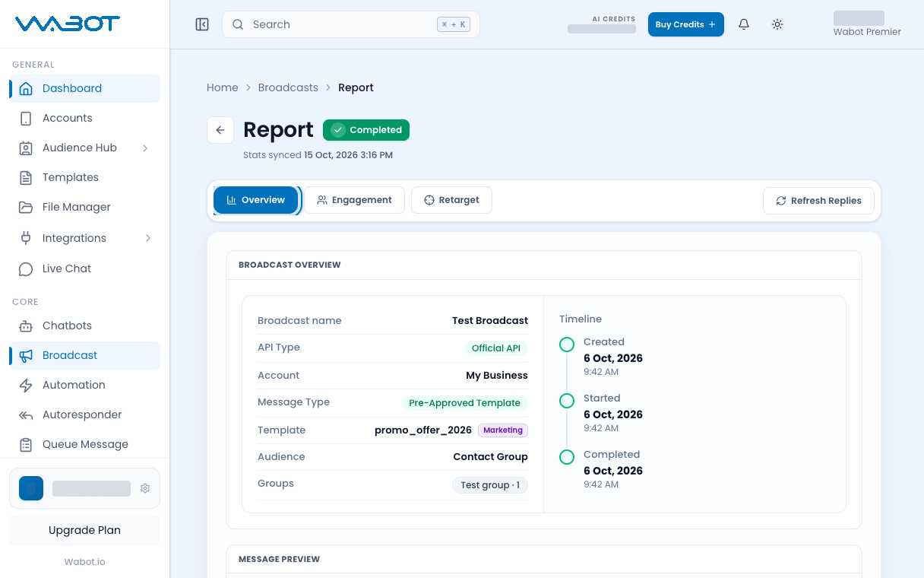Click the Completed status badge
The height and width of the screenshot is (578, 924).
click(x=366, y=130)
